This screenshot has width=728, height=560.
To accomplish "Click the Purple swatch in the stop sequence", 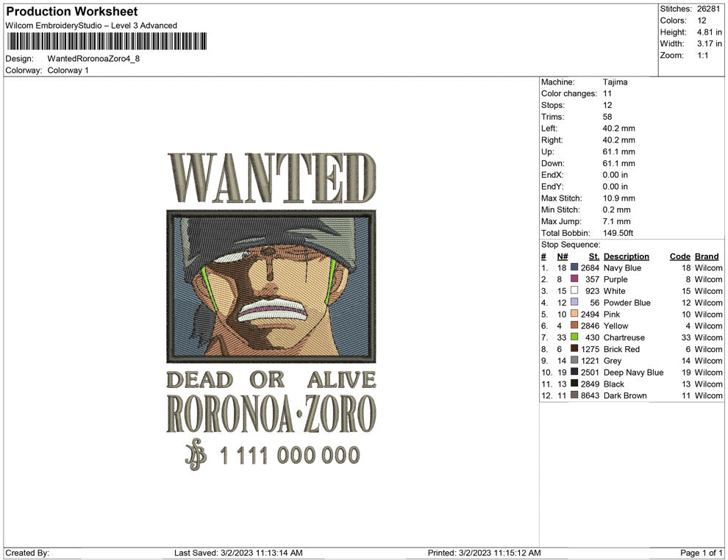I will (x=575, y=279).
